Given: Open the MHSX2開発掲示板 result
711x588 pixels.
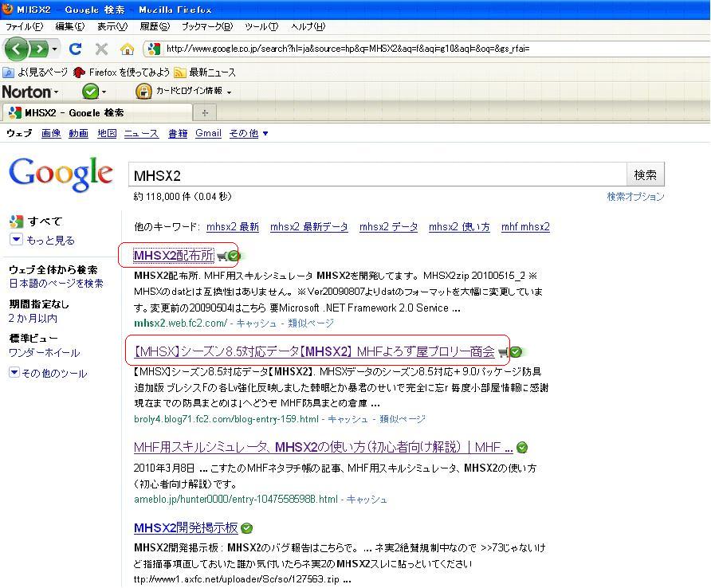Looking at the screenshot, I should pos(186,527).
